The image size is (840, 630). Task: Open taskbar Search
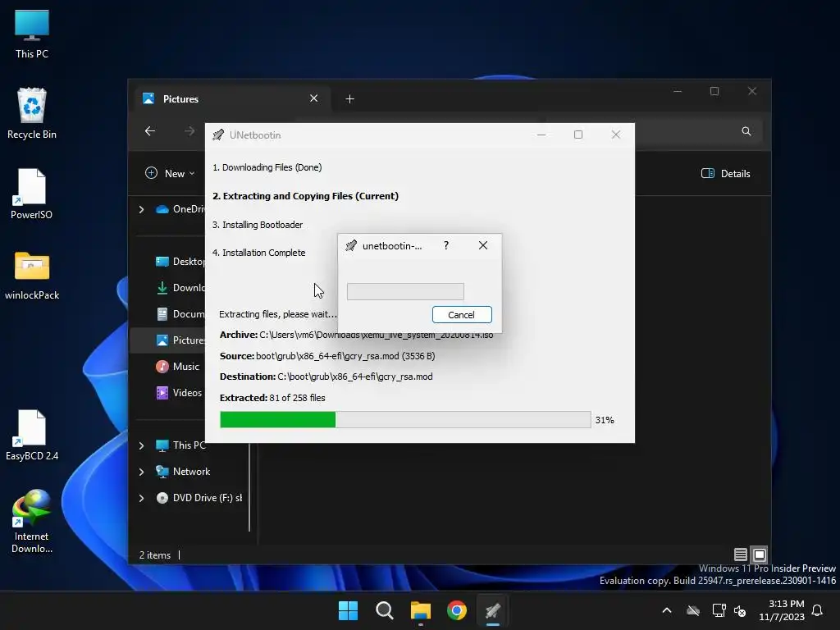384,610
